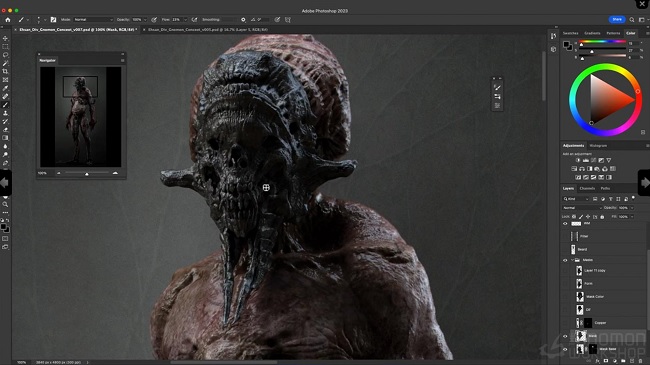The width and height of the screenshot is (650, 365).
Task: Click the blue Share button
Action: pyautogui.click(x=617, y=19)
